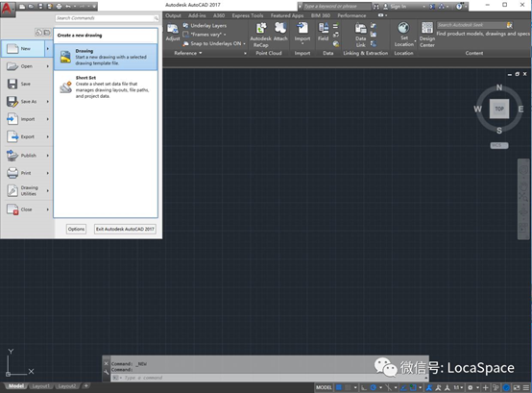Image resolution: width=532 pixels, height=393 pixels.
Task: Expand the Open submenu arrow
Action: pyautogui.click(x=48, y=66)
